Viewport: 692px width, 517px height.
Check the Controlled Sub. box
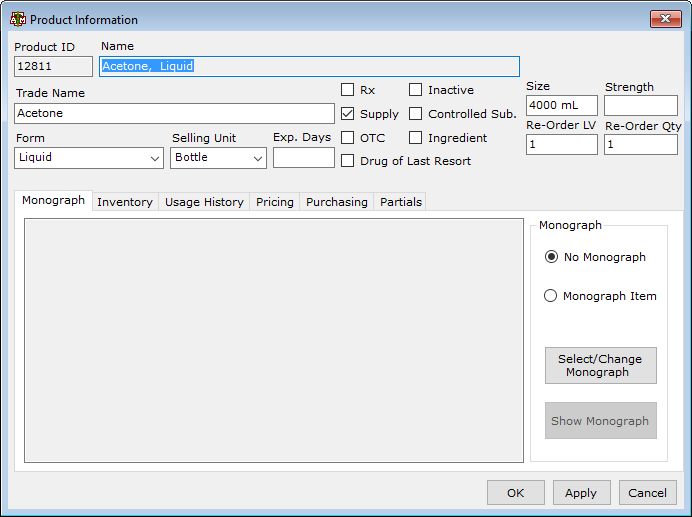pos(415,114)
